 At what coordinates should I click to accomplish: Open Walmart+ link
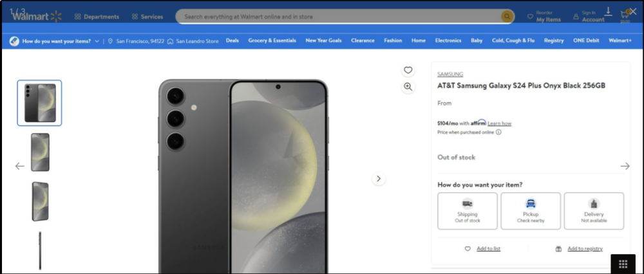point(620,41)
